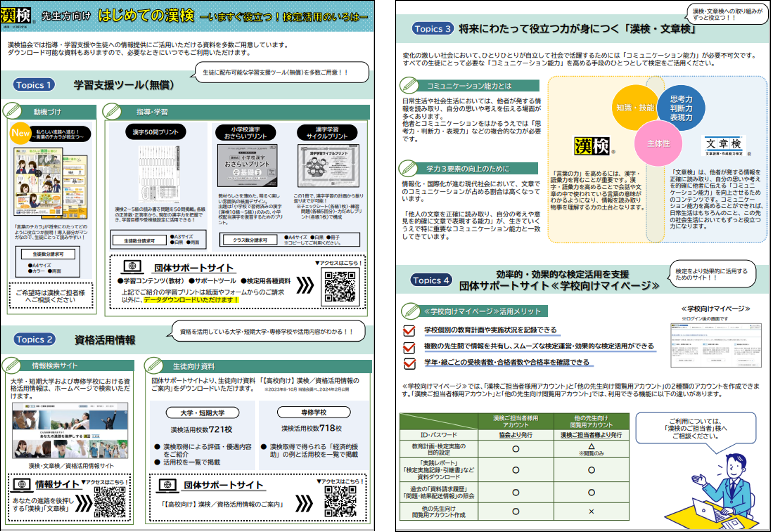Click the 漢検活用校数718校 text
Screen dimensions: 771x532
[312, 428]
